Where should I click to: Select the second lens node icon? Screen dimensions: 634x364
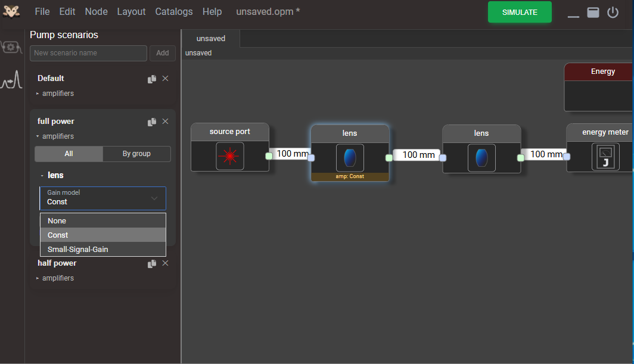click(x=481, y=158)
